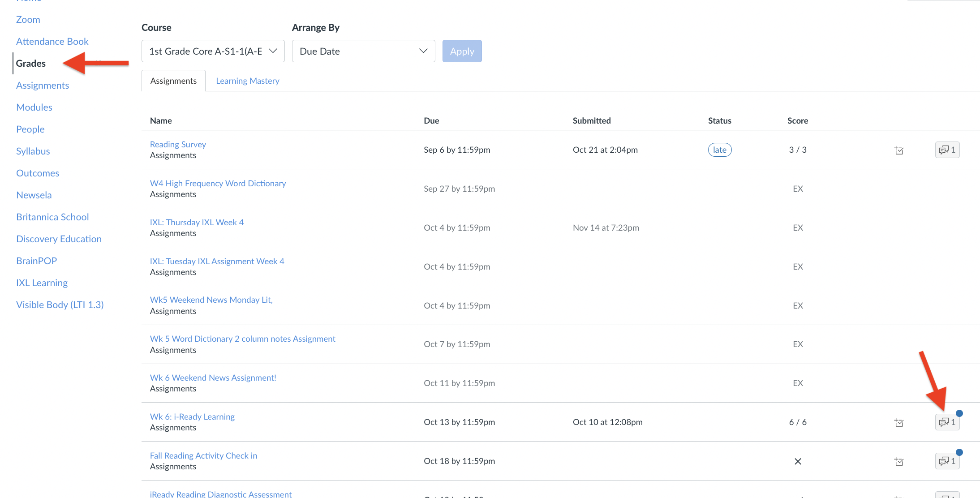Open Discovery Education link
The height and width of the screenshot is (498, 980).
(x=59, y=239)
